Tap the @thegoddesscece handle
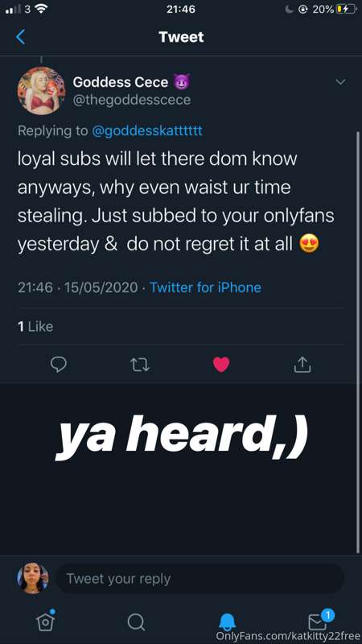This screenshot has height=644, width=362. 131,100
